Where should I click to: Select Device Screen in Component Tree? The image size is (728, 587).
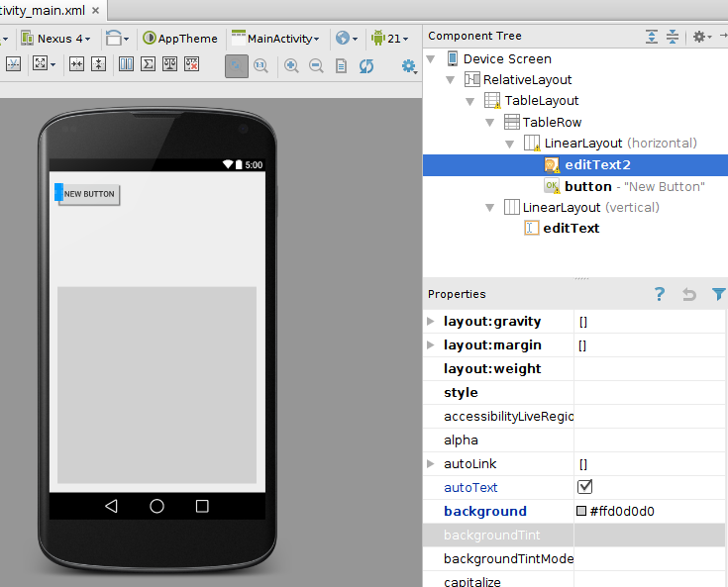(x=507, y=59)
